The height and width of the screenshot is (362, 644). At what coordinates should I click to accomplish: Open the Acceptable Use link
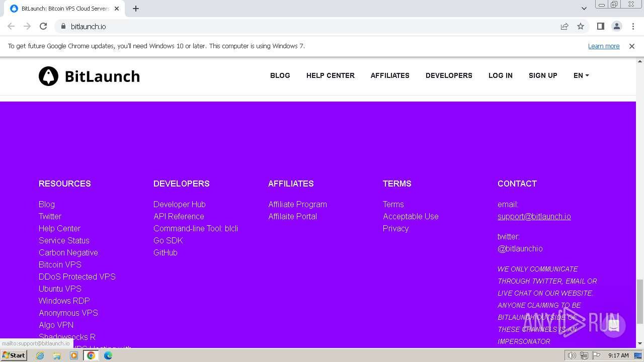(411, 216)
